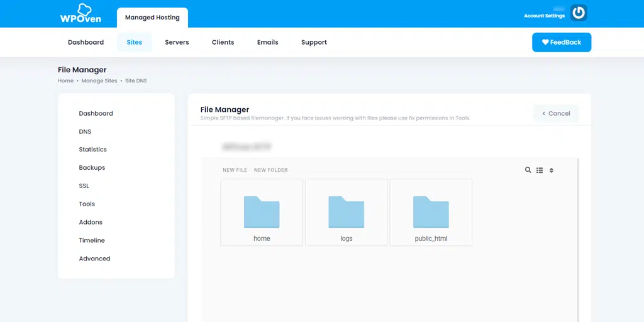Open Statistics in the sidebar

pos(93,150)
